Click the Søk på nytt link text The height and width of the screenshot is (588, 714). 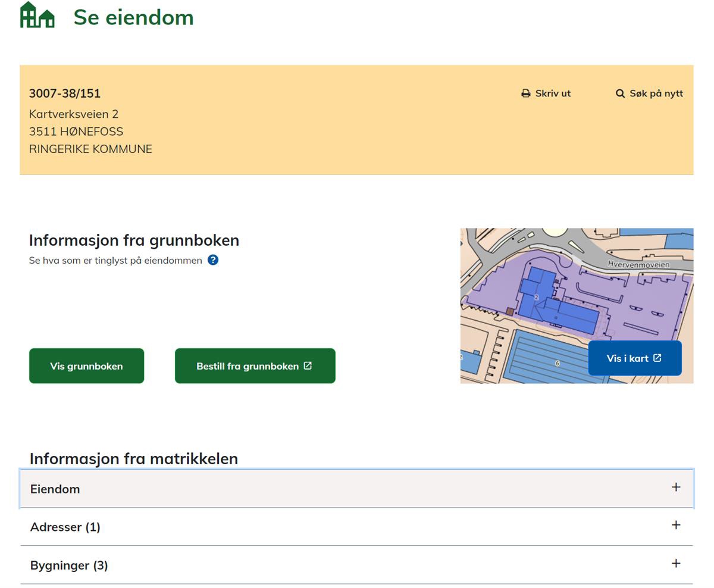(656, 93)
